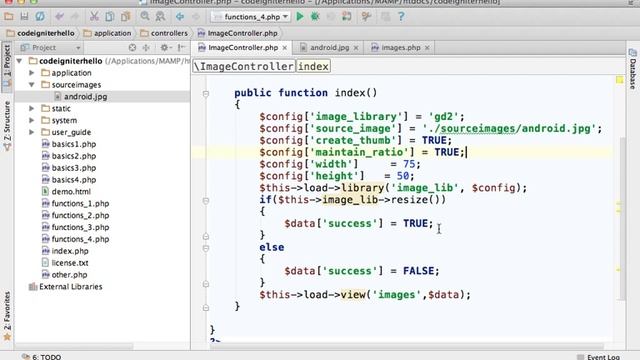Screen dimensions: 640x360
Task: Click the Find magnifier icon
Action: pyautogui.click(x=145, y=16)
